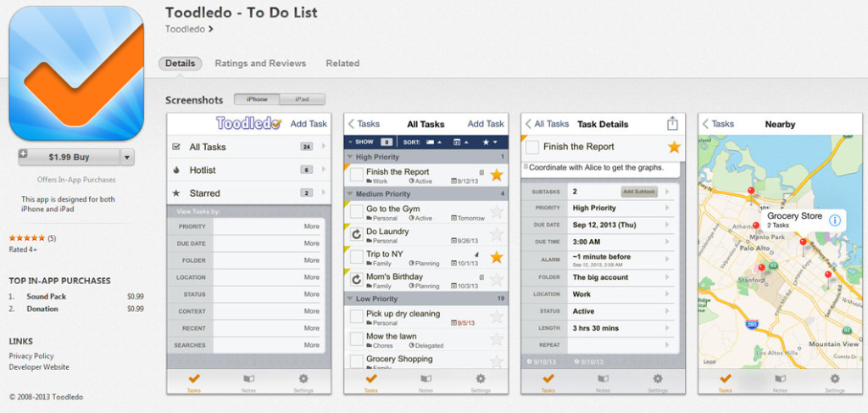Viewport: 868px width, 413px height.
Task: Click the repeat icon for Do Laundry
Action: tap(357, 235)
